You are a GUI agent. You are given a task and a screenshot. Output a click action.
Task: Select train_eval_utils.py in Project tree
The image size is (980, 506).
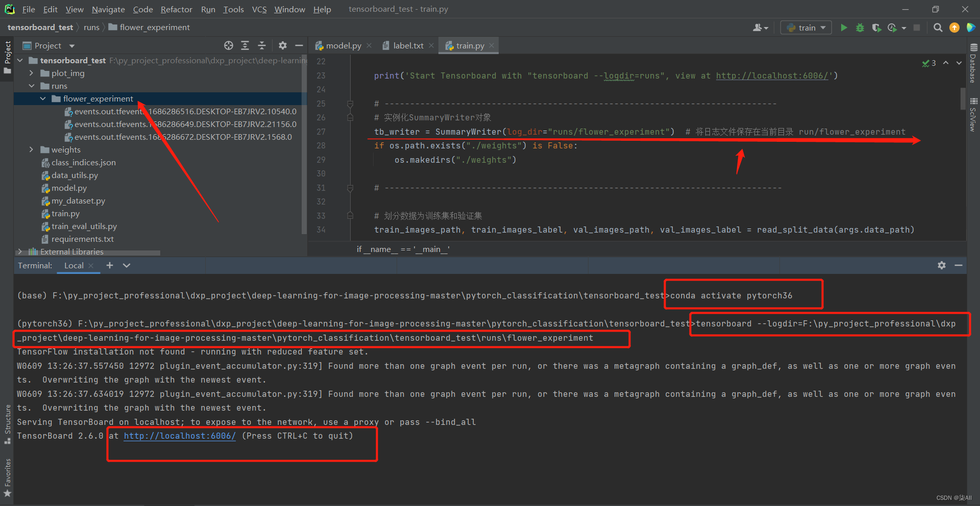(84, 226)
